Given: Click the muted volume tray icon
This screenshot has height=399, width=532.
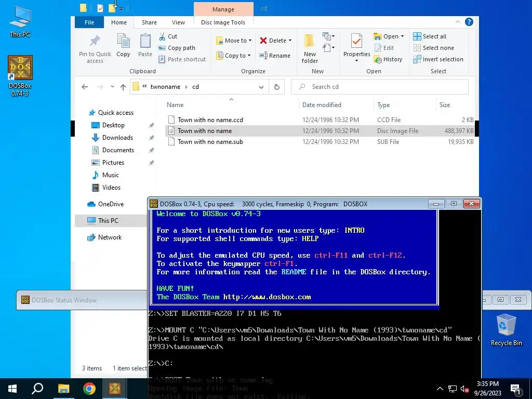Looking at the screenshot, I should [464, 389].
